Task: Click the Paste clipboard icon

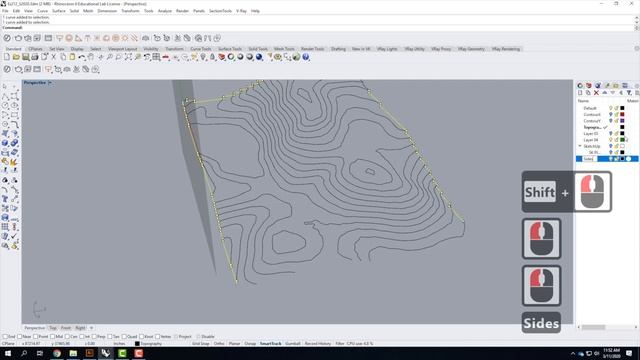Action: pyautogui.click(x=72, y=57)
